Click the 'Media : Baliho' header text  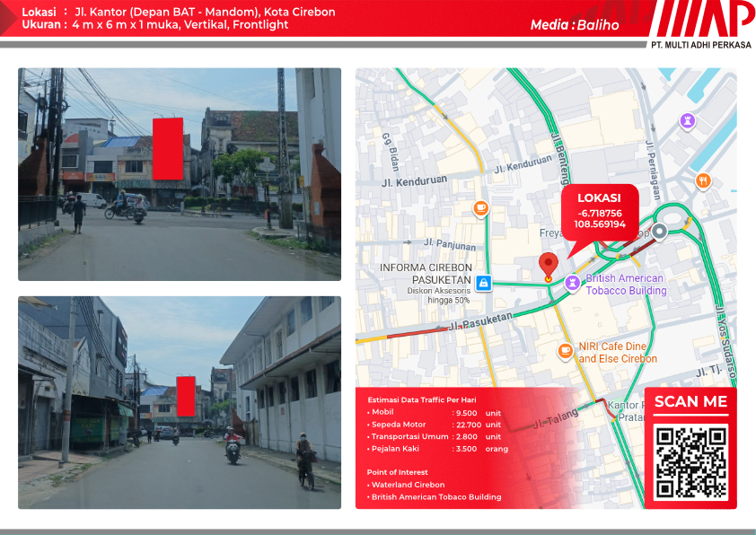(x=575, y=24)
